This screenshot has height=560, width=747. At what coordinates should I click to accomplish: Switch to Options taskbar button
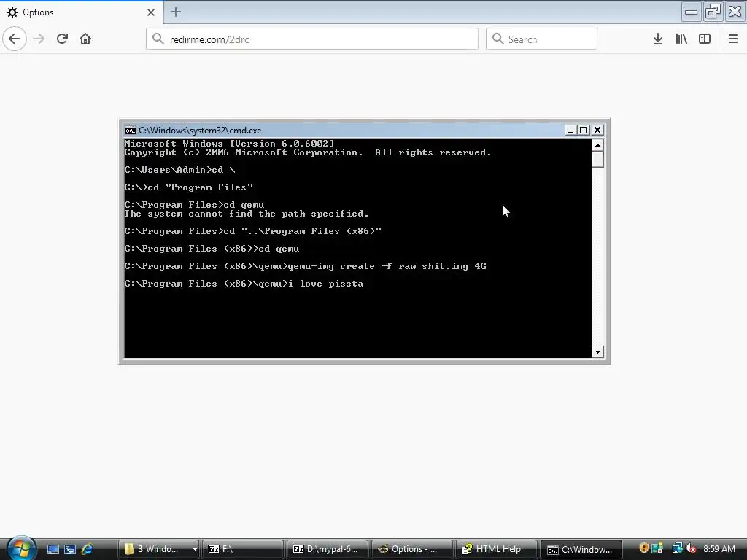click(x=412, y=549)
